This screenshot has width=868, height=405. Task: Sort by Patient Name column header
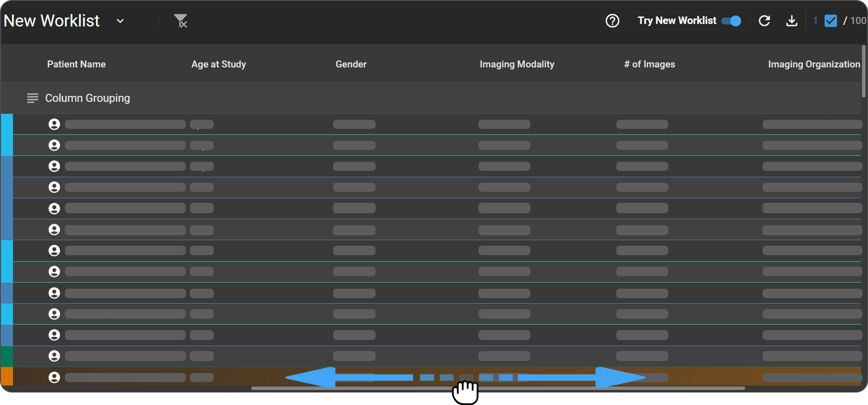pyautogui.click(x=76, y=64)
